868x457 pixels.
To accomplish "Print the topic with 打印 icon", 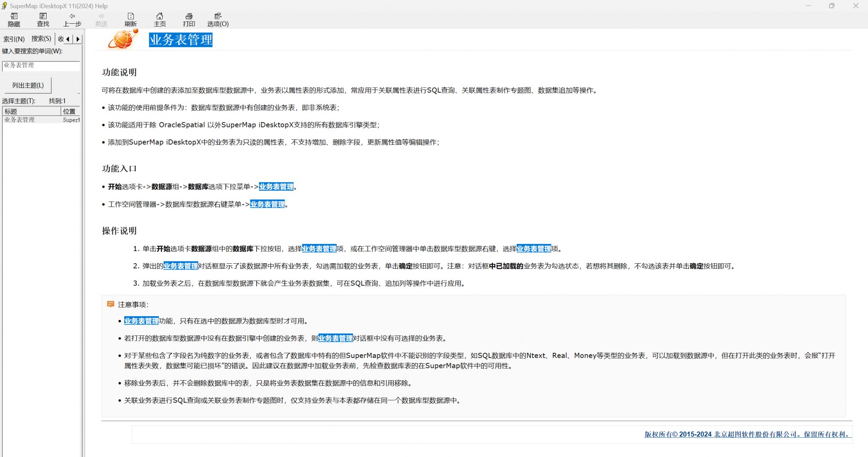I will coord(189,20).
